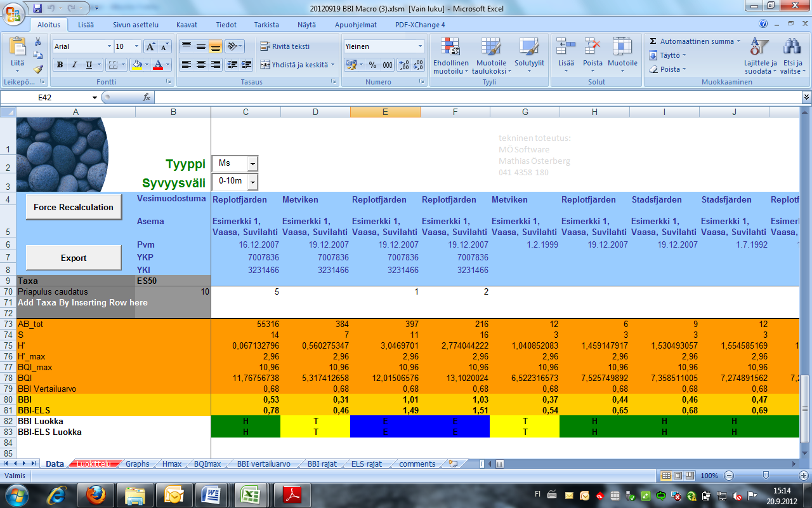Toggle align text left

pos(186,65)
